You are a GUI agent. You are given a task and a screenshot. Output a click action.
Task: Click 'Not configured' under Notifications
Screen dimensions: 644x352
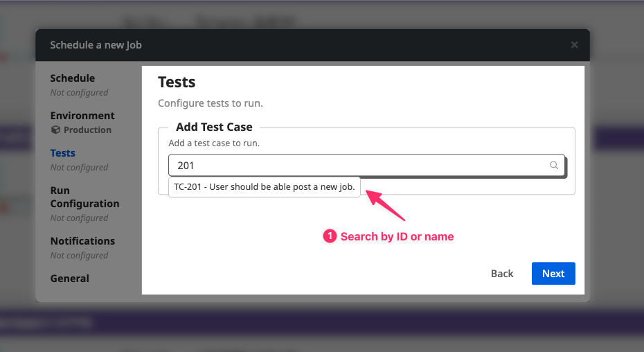(79, 256)
